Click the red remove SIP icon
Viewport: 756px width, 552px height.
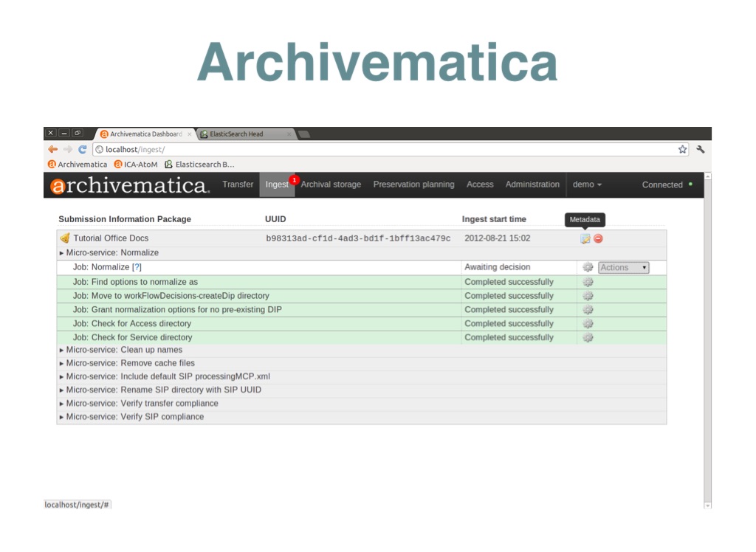[x=598, y=238]
